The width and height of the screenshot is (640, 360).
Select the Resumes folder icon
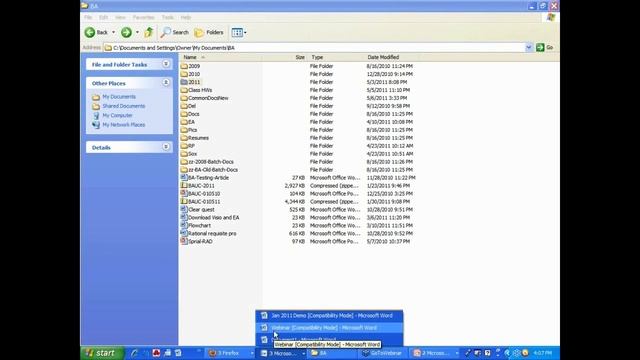(184, 138)
